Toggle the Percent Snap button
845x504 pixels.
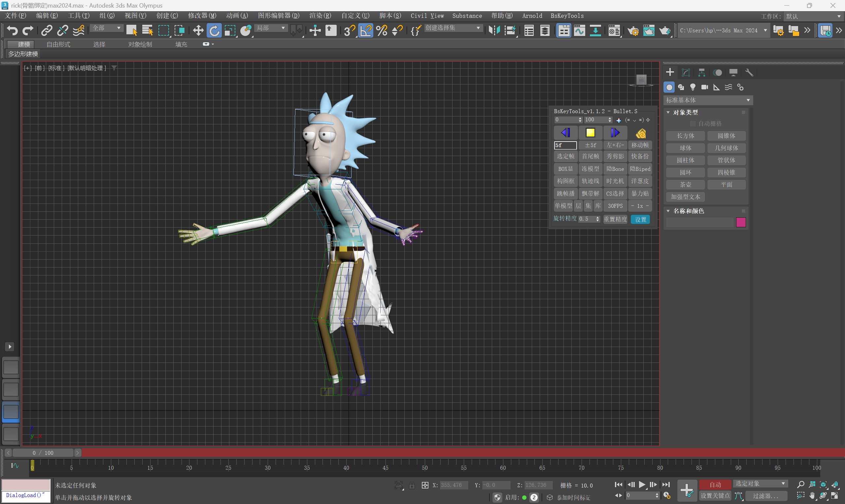382,31
